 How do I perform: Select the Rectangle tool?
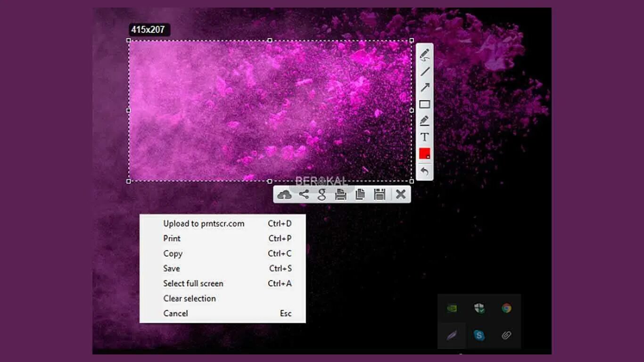coord(424,105)
